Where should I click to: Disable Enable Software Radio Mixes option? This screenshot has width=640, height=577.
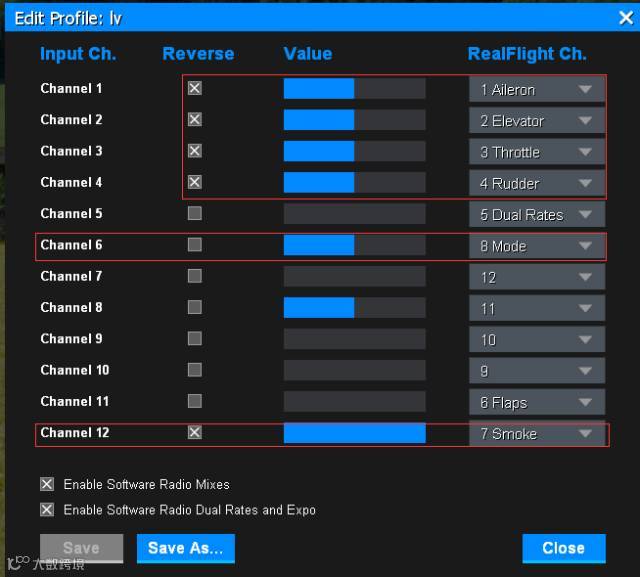click(x=47, y=484)
